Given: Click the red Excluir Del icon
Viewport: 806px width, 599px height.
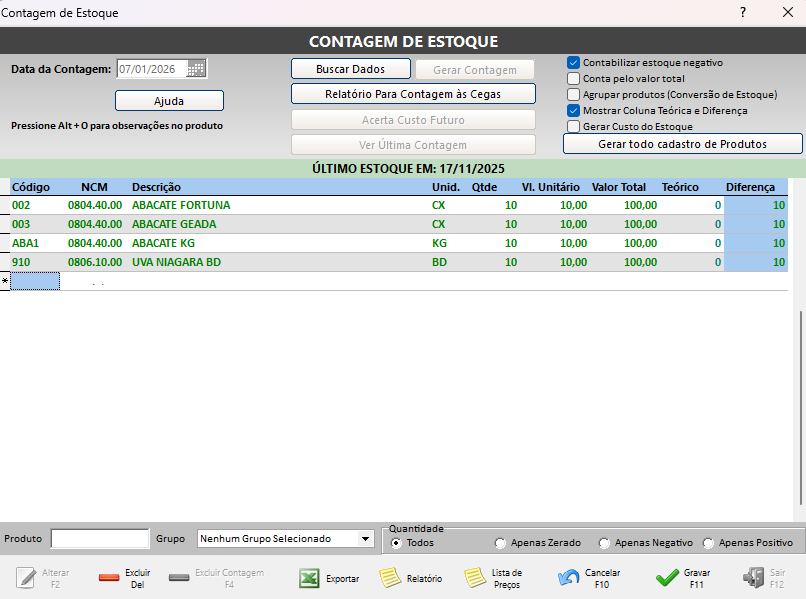Looking at the screenshot, I should click(110, 578).
